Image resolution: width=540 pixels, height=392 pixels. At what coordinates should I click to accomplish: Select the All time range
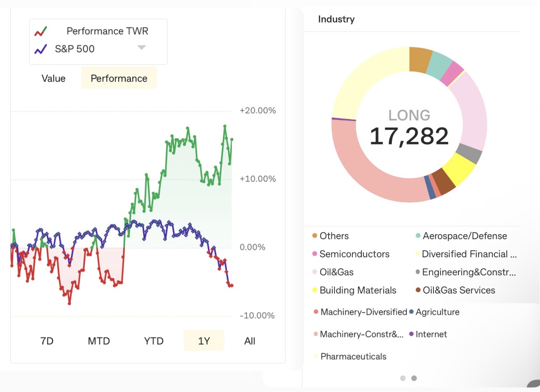249,341
